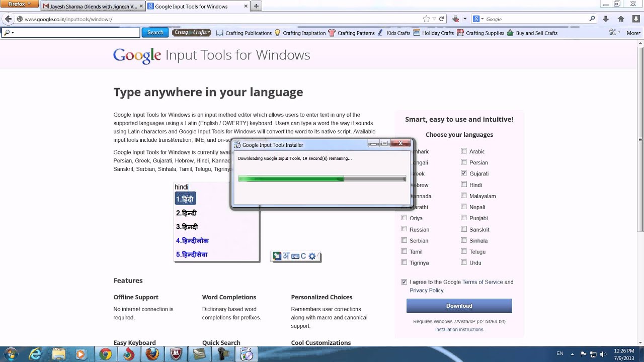Viewport: 644px width, 362px height.
Task: Open the Privacy Policy link
Action: pos(426,290)
